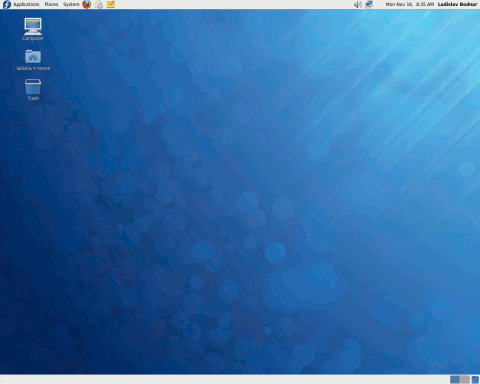Switch to the second gray workspace
Viewport: 480px width, 384px height.
465,379
